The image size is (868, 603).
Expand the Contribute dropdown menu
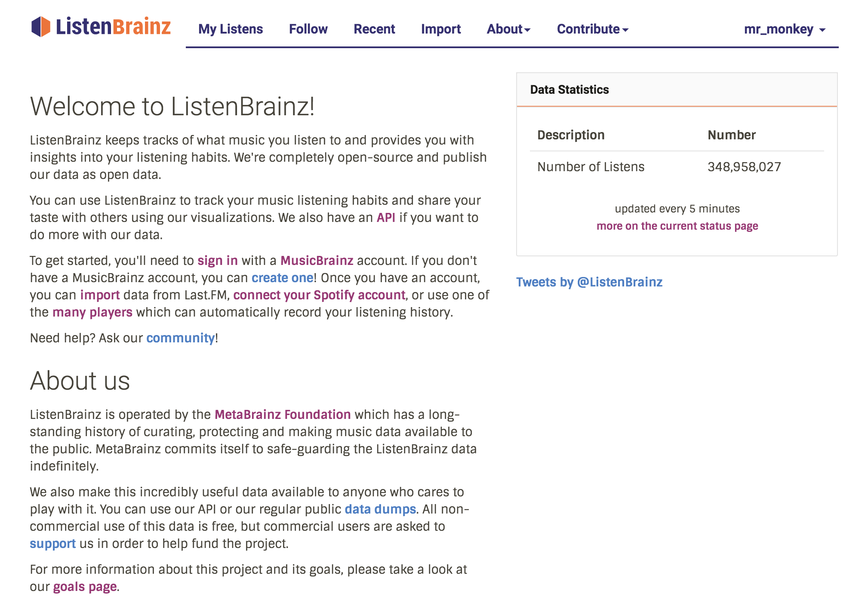[x=593, y=29]
